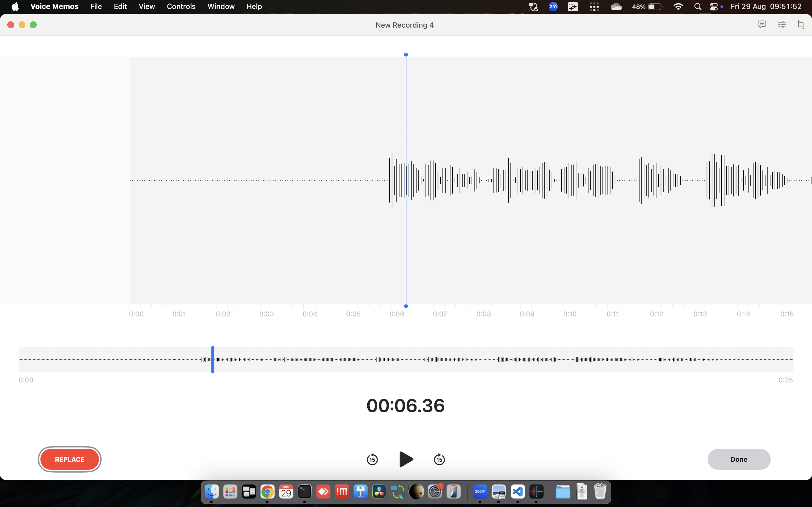Skip back 15 seconds
This screenshot has height=507, width=812.
(x=372, y=459)
